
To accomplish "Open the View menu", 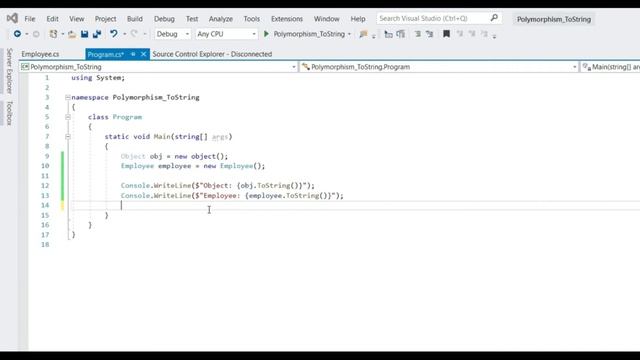I will (76, 19).
